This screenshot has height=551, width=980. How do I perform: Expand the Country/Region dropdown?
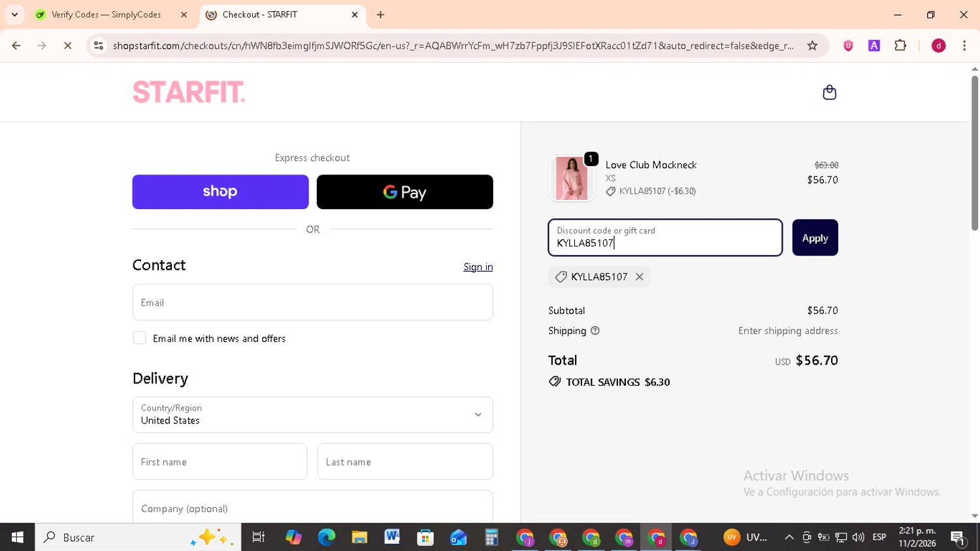[312, 414]
